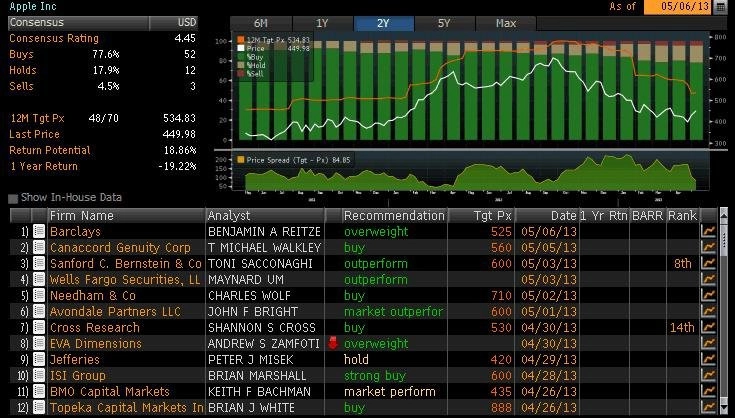Sort table by 1 Yr Rtn column
Image resolution: width=735 pixels, height=418 pixels.
pos(604,216)
